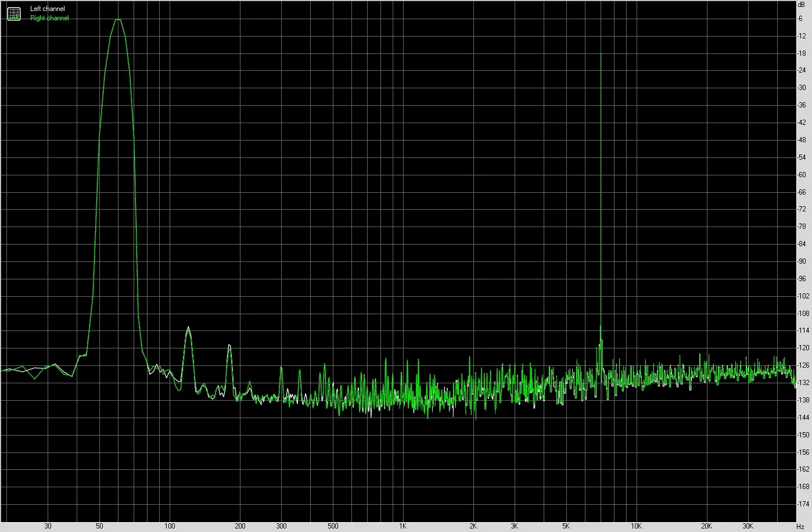Click the -30 dB axis label
This screenshot has width=812, height=532.
802,88
